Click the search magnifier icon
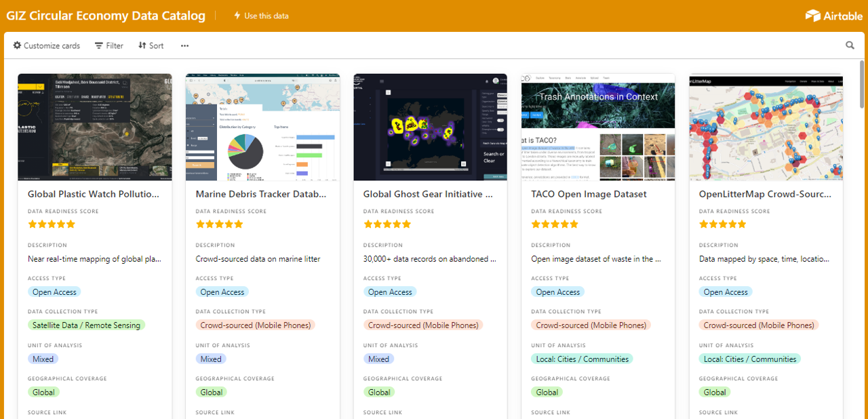Screen dimensions: 868x419 pos(850,45)
